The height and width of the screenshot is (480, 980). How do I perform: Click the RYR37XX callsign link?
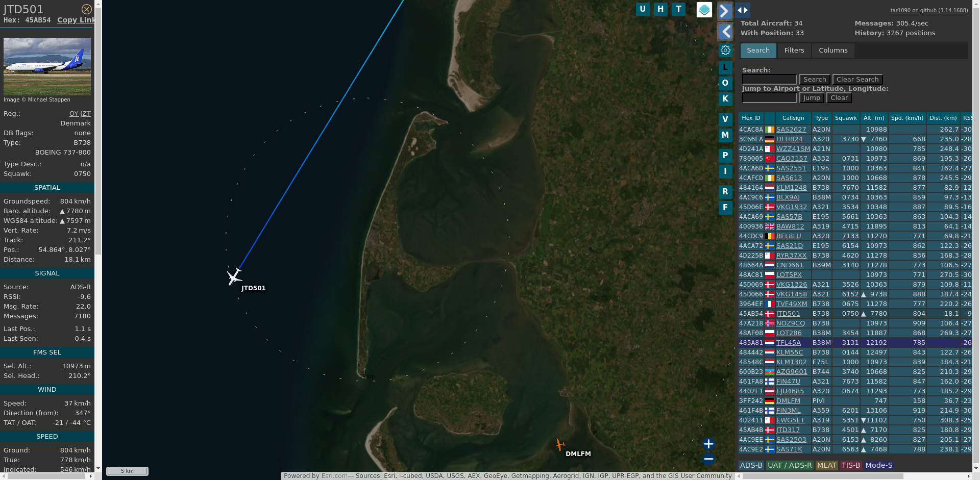[x=791, y=256]
